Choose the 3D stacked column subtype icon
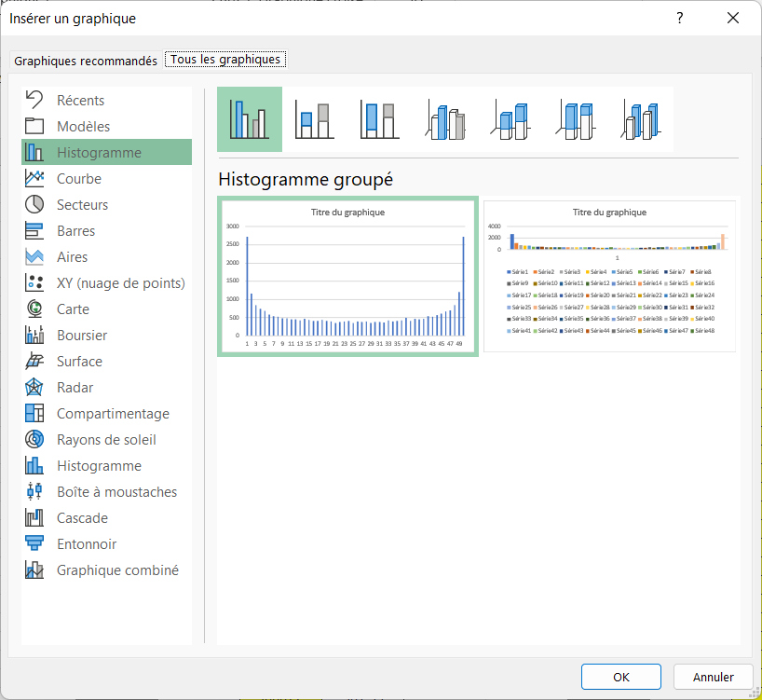 510,119
